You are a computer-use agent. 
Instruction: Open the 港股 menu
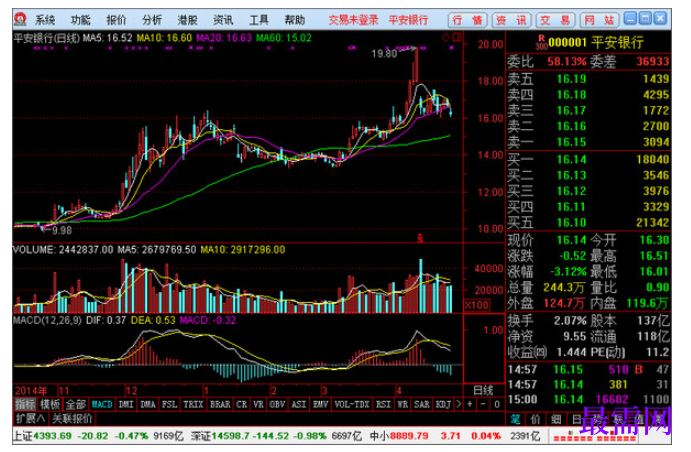tap(187, 20)
